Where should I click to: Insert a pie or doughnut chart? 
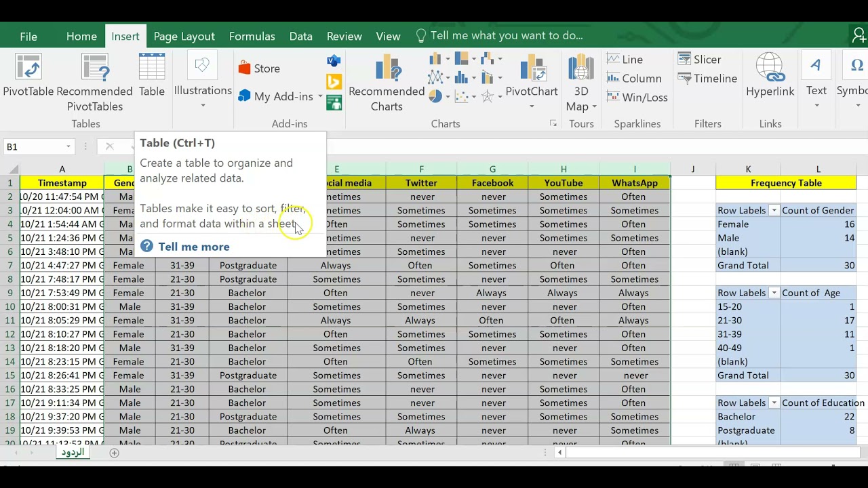[x=435, y=97]
